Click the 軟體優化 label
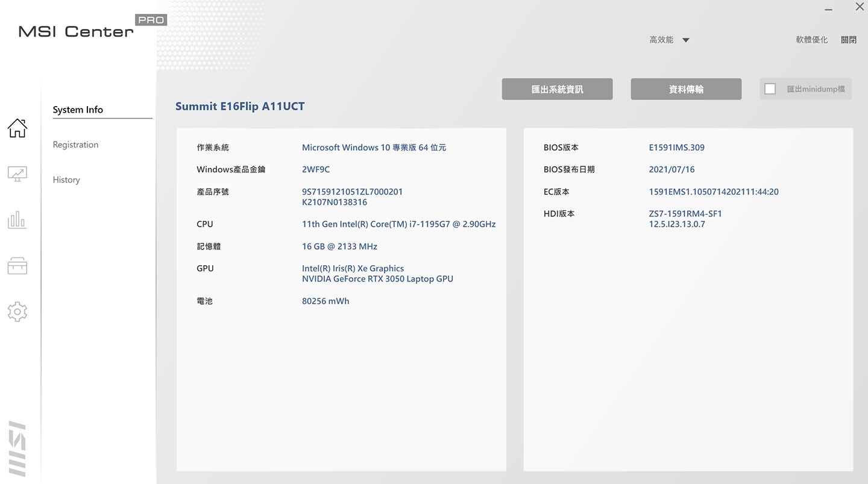Image resolution: width=868 pixels, height=484 pixels. (812, 40)
